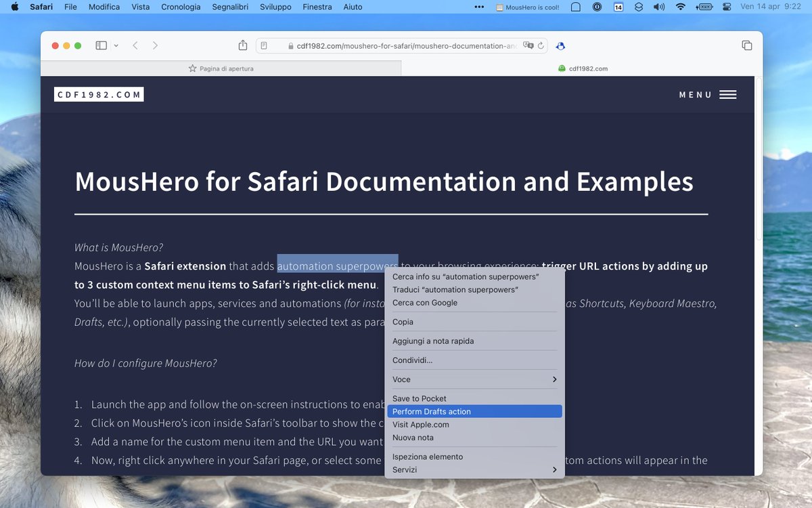The width and height of the screenshot is (812, 508).
Task: Show Reader view icon in address bar
Action: click(264, 46)
